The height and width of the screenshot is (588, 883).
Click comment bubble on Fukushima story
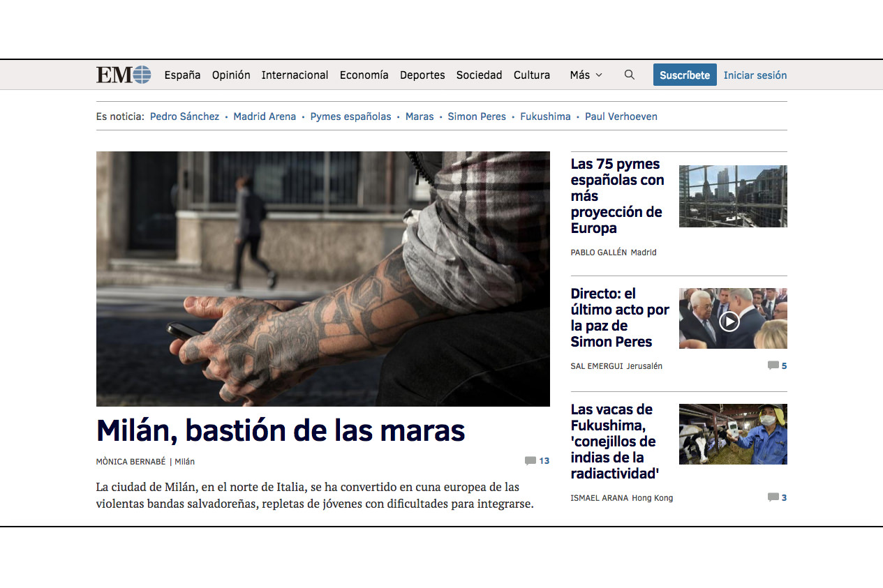(x=773, y=497)
